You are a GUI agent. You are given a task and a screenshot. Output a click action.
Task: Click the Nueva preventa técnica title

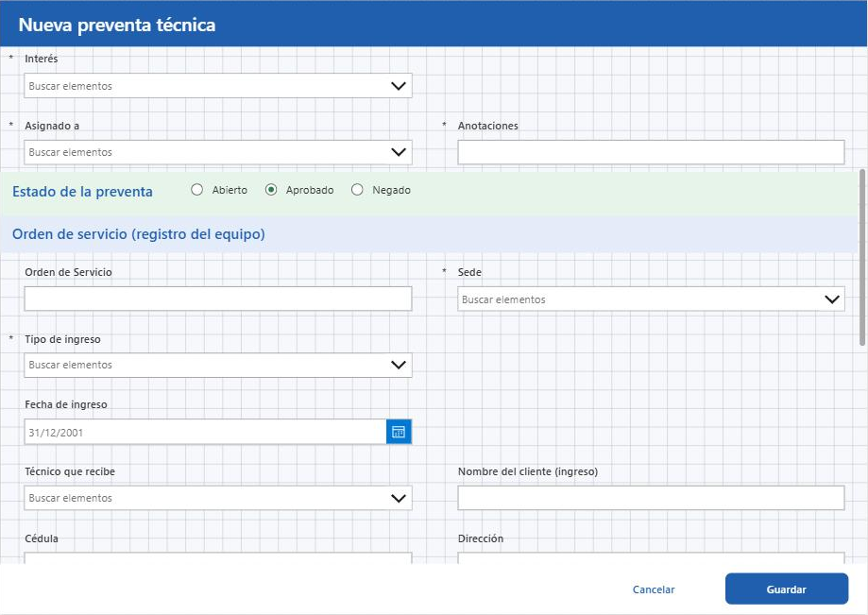pos(117,25)
